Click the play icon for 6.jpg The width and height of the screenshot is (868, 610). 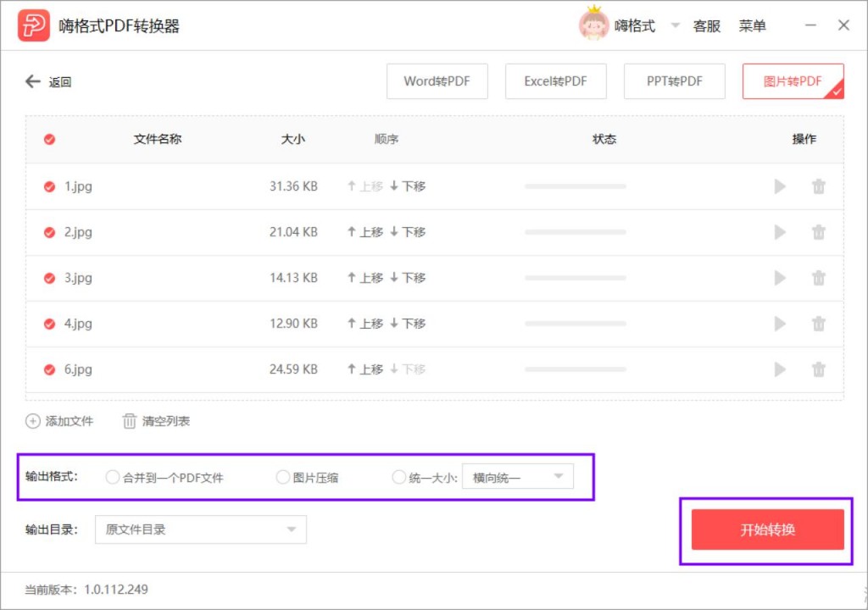780,369
